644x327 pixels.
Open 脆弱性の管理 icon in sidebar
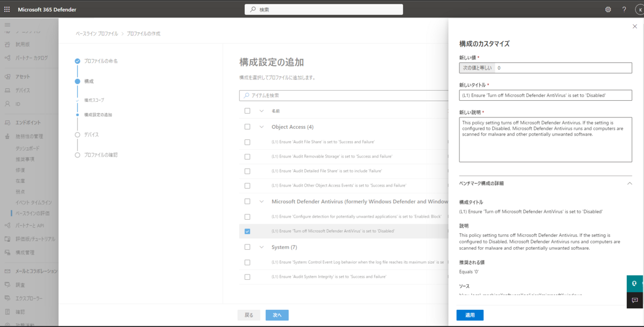(8, 136)
